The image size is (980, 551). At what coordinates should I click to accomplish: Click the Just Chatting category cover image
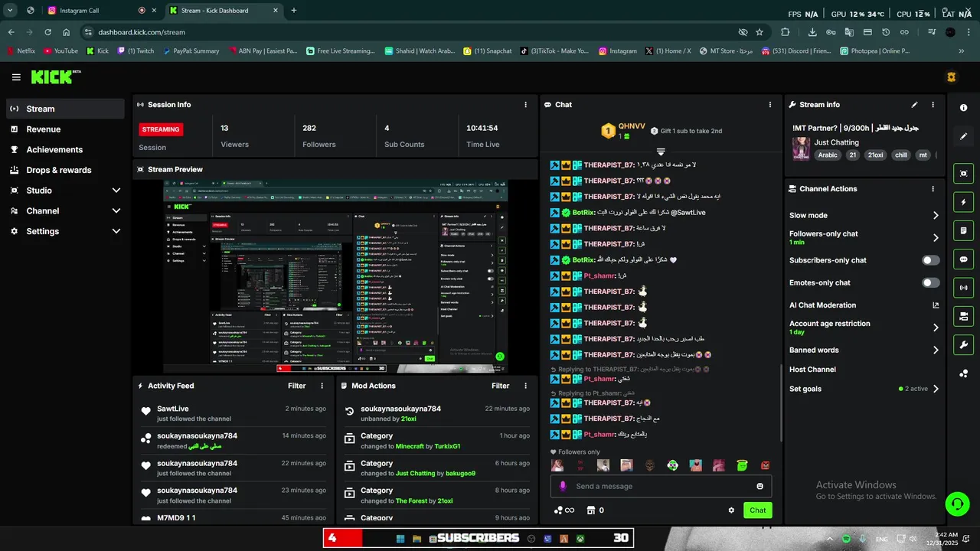(x=801, y=148)
